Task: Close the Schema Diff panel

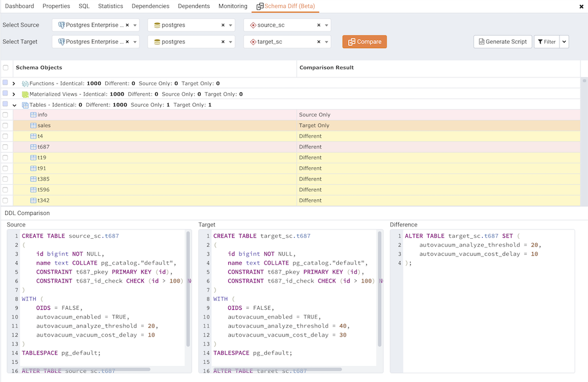Action: 582,7
